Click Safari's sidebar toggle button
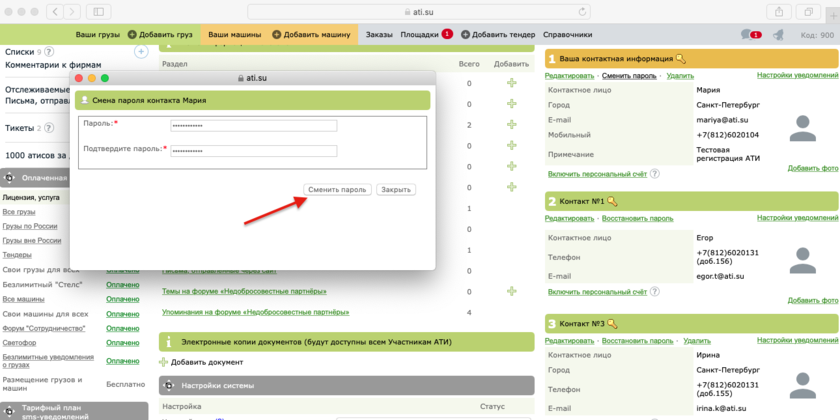This screenshot has height=420, width=840. [x=97, y=11]
